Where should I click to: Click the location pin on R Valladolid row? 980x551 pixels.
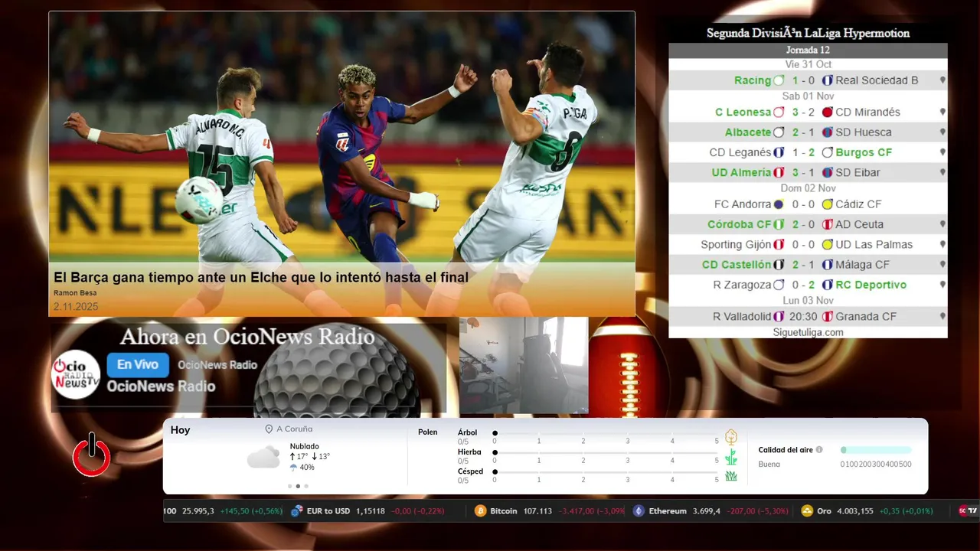pyautogui.click(x=942, y=316)
